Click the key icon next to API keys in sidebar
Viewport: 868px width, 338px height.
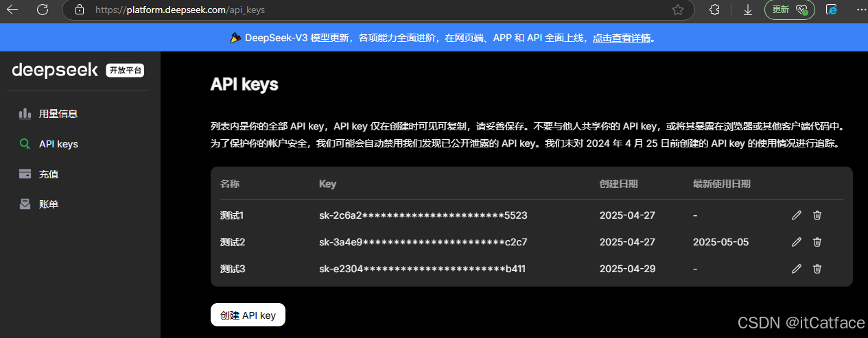[25, 144]
